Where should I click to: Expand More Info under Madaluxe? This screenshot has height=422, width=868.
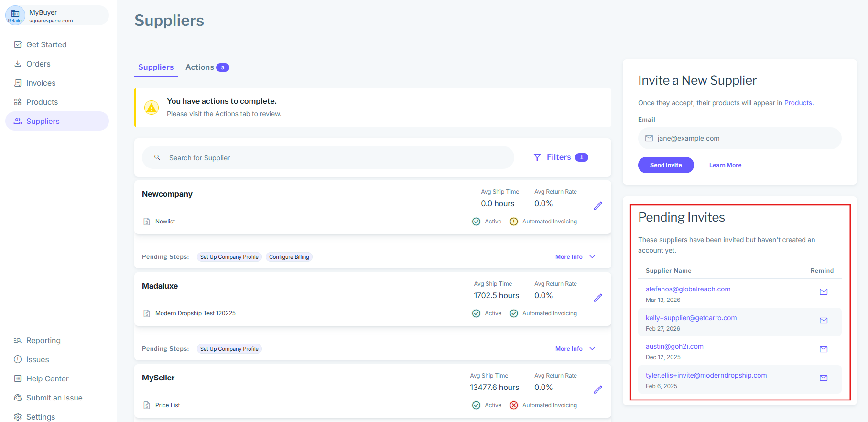[x=575, y=349]
